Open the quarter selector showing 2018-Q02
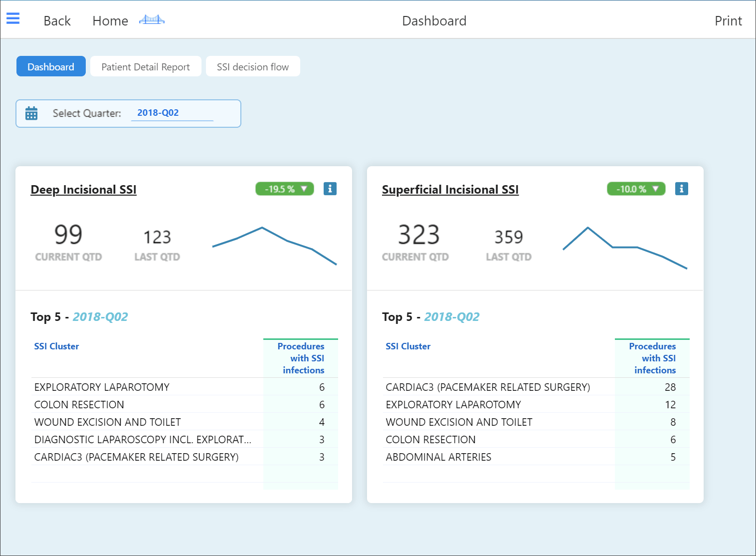Image resolution: width=756 pixels, height=556 pixels. pyautogui.click(x=172, y=113)
